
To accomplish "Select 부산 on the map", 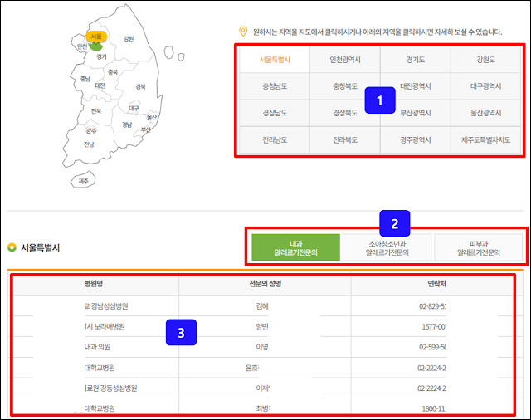I will point(146,129).
